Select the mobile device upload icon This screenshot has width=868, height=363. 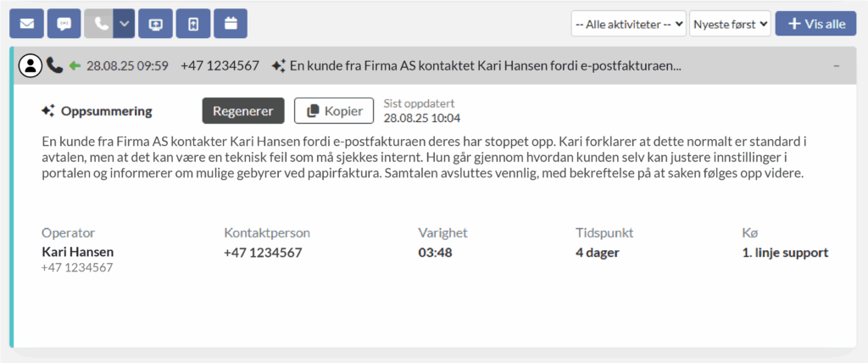[193, 24]
